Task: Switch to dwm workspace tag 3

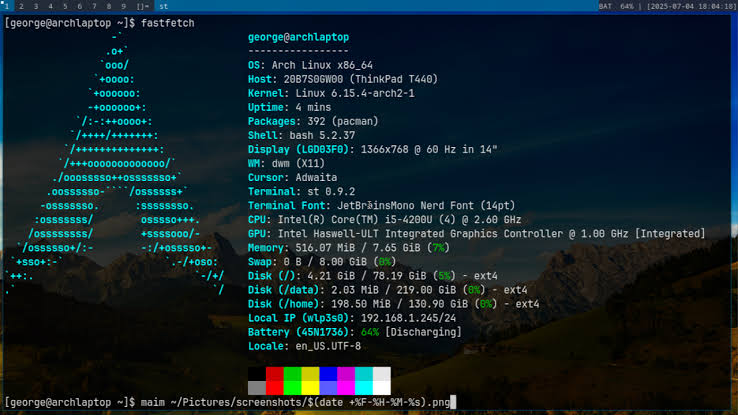Action: coord(36,6)
